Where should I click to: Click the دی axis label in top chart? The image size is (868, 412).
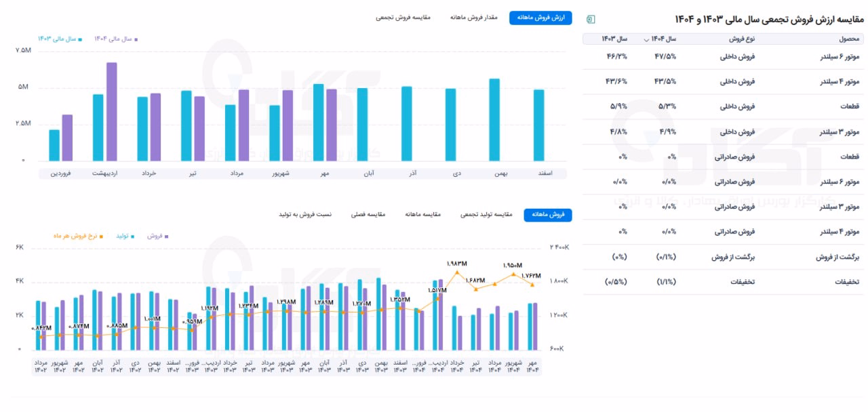coord(457,173)
